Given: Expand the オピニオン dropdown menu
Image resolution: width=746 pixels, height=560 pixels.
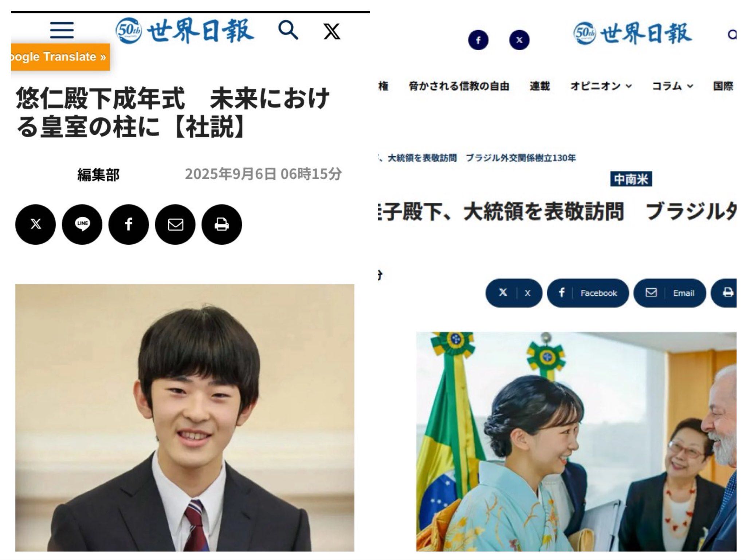Looking at the screenshot, I should [601, 86].
